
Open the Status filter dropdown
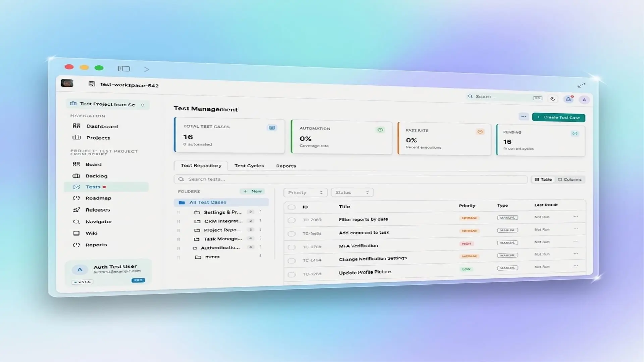(x=352, y=192)
